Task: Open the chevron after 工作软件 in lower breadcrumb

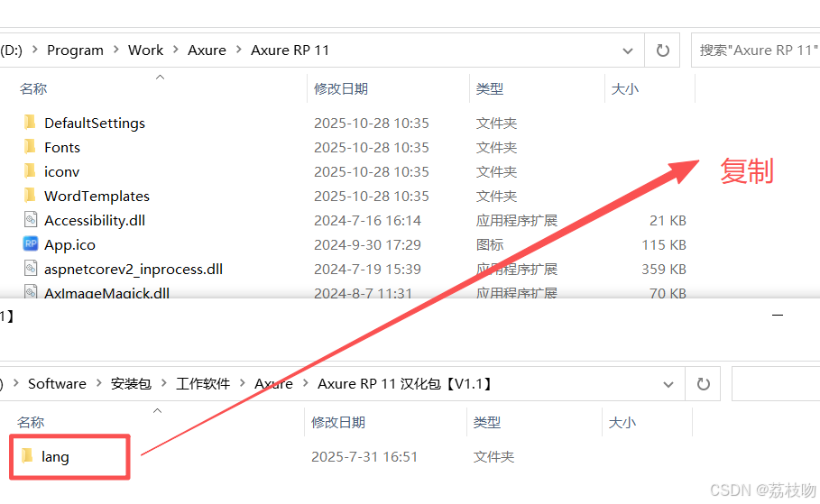Action: pos(242,383)
